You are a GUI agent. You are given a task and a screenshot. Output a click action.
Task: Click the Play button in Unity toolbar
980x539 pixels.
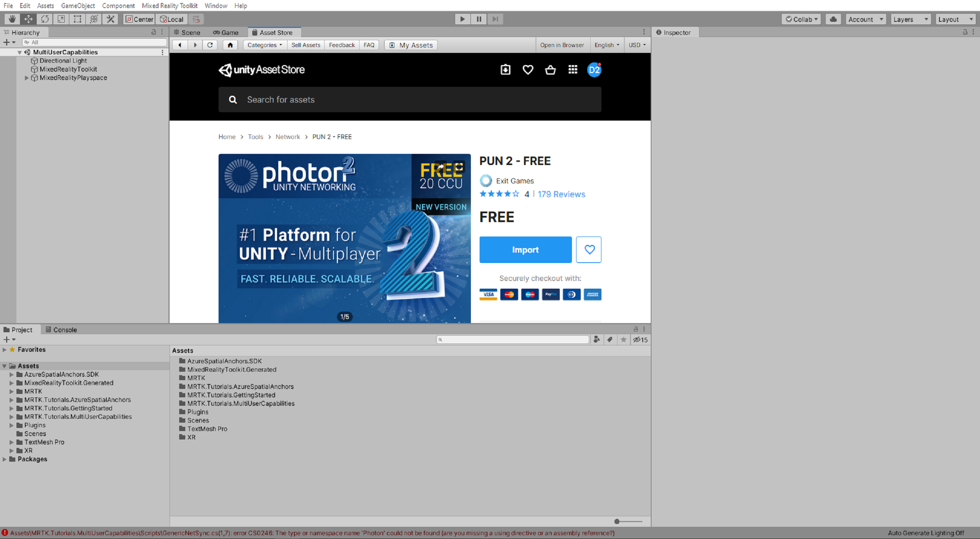pos(462,19)
